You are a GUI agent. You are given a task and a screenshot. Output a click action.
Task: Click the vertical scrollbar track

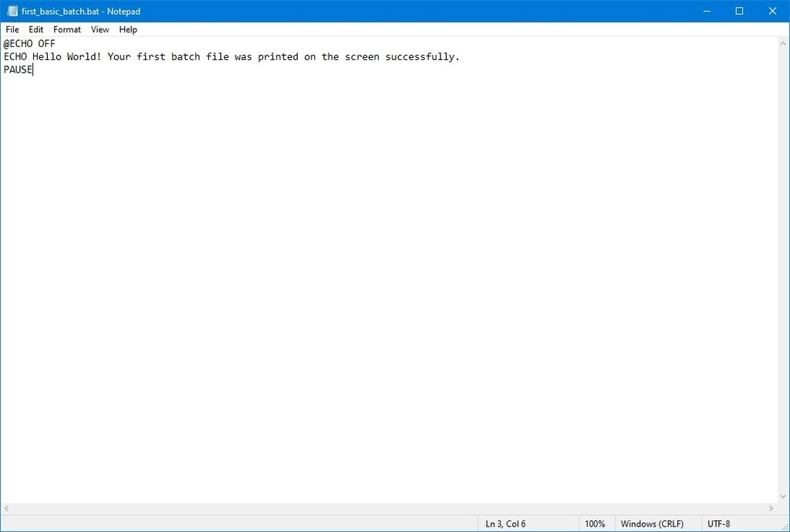783,270
